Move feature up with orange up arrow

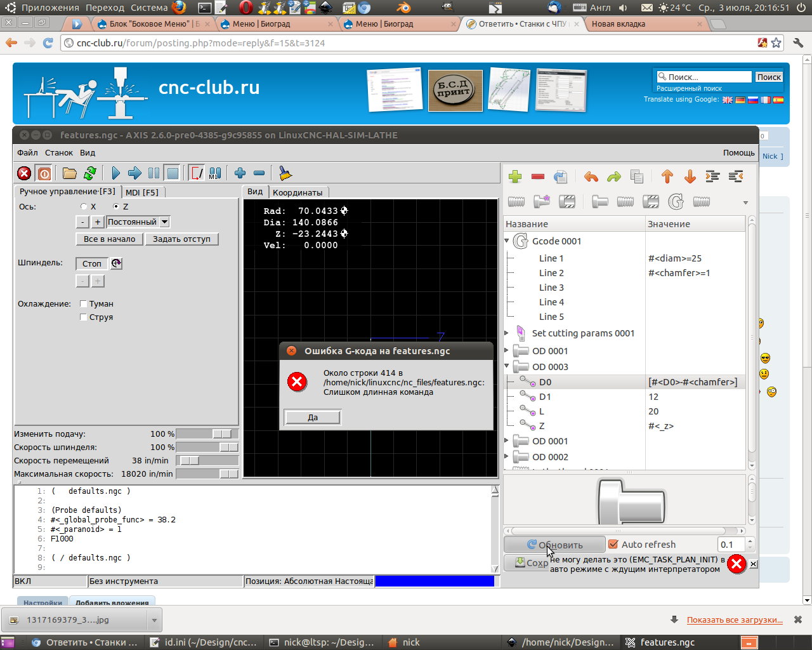[x=667, y=176]
